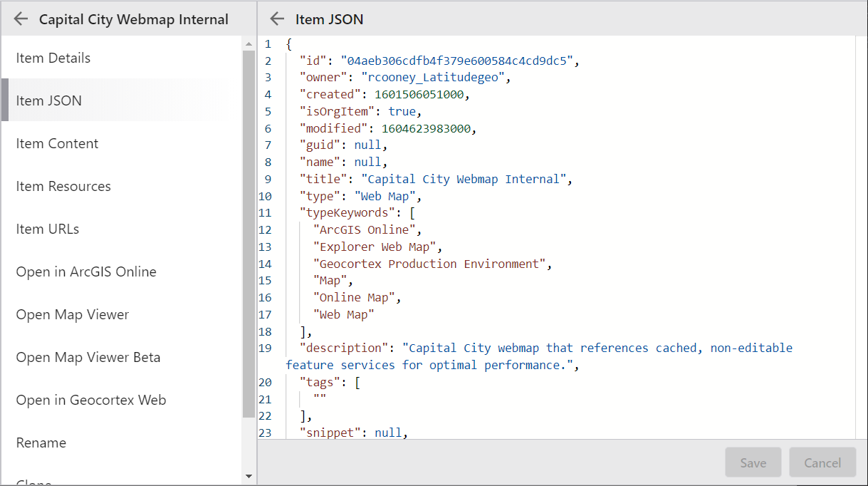868x486 pixels.
Task: Click the Capital City Webmap Internal panel title
Action: click(x=134, y=19)
